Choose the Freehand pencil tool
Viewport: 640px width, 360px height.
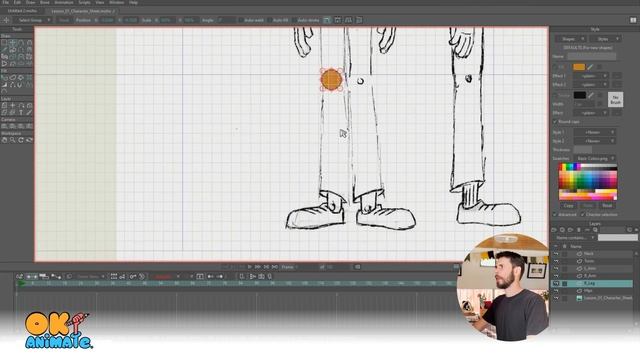pos(4,50)
